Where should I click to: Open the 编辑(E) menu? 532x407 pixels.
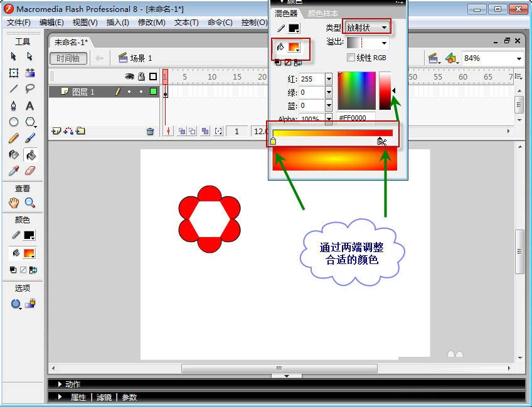pyautogui.click(x=51, y=23)
